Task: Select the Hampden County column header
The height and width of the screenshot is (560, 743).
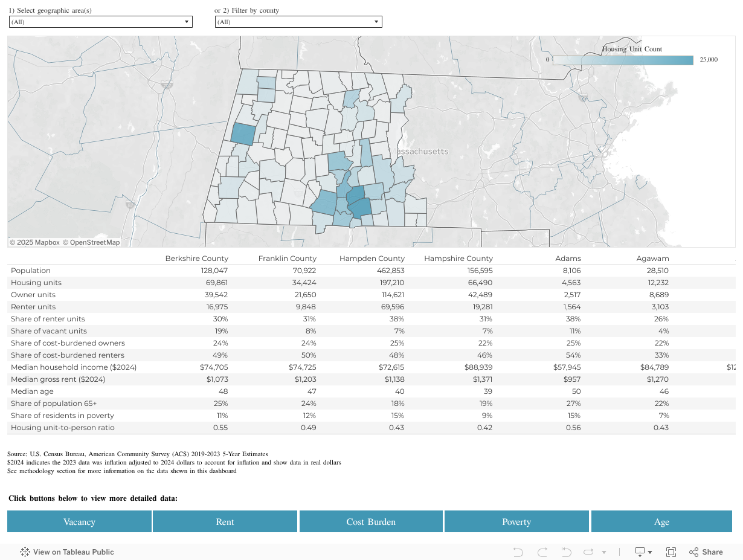Action: 372,259
